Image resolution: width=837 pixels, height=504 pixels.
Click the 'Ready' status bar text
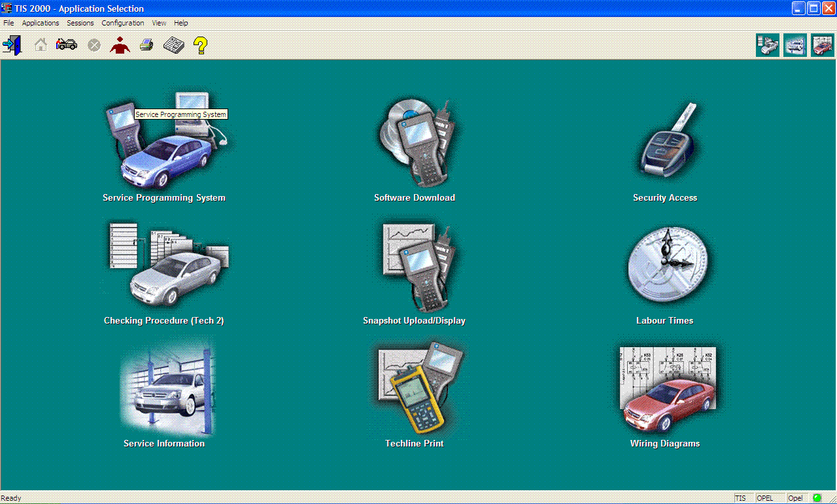coord(11,498)
